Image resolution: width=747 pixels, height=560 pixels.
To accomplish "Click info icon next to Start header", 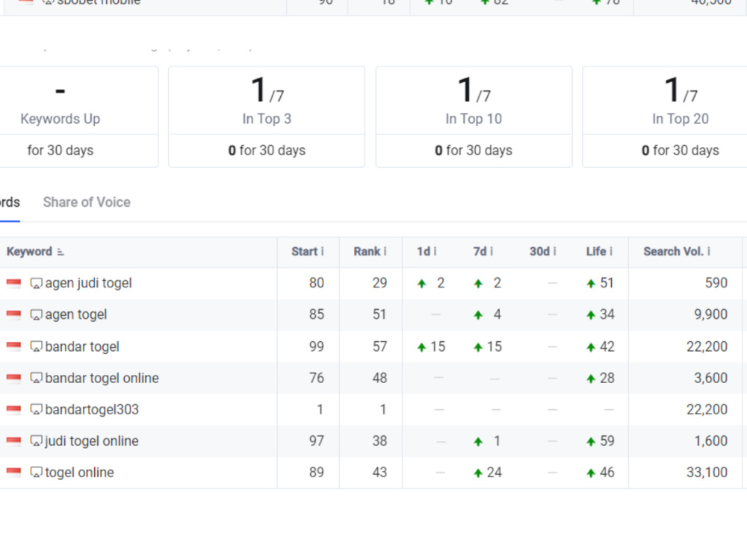I will pyautogui.click(x=323, y=252).
